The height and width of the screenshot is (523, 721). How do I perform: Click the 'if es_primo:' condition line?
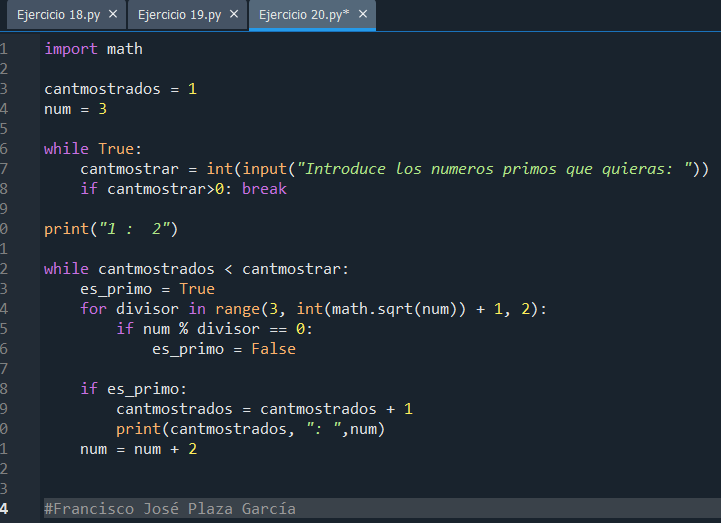(133, 389)
